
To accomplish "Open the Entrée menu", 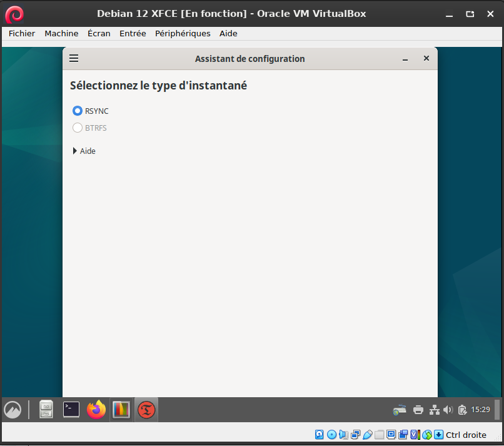I will (x=133, y=33).
